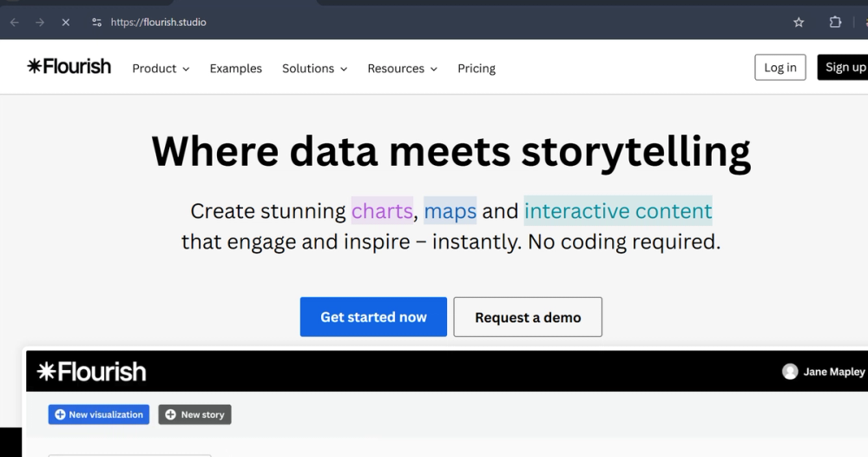Viewport: 868px width, 457px height.
Task: Expand the Solutions dropdown menu
Action: coord(314,69)
